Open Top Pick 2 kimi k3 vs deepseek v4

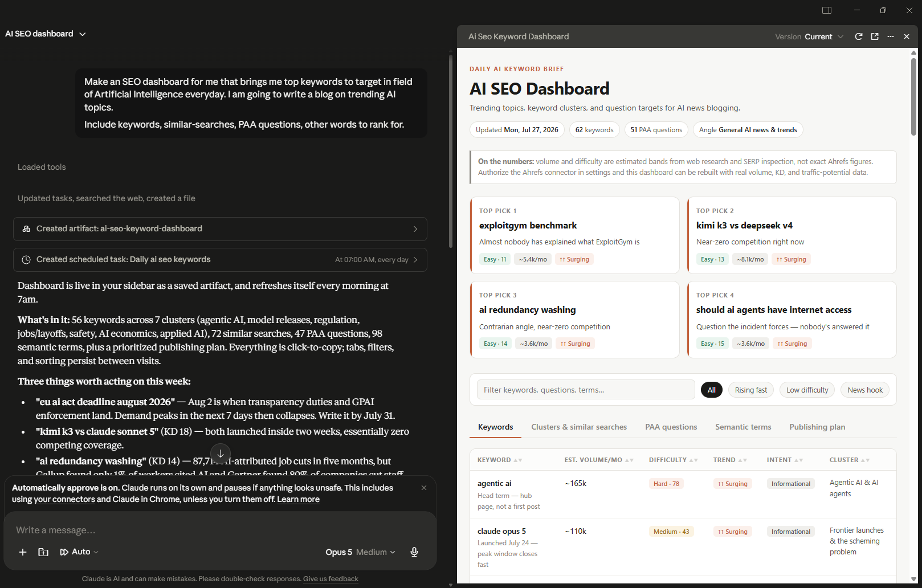[x=792, y=235]
